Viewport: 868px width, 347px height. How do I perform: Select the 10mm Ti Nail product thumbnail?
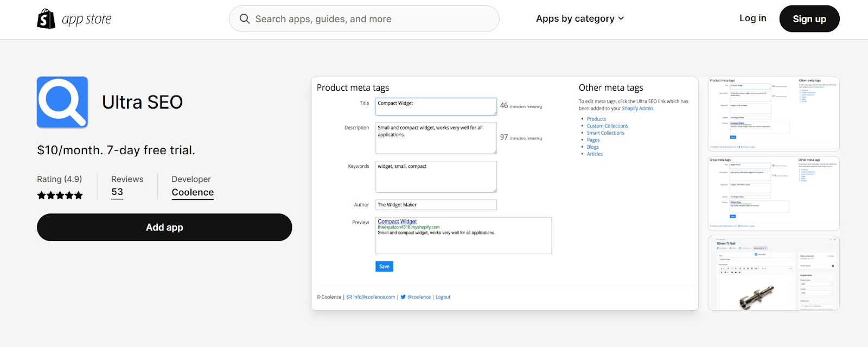pyautogui.click(x=774, y=273)
